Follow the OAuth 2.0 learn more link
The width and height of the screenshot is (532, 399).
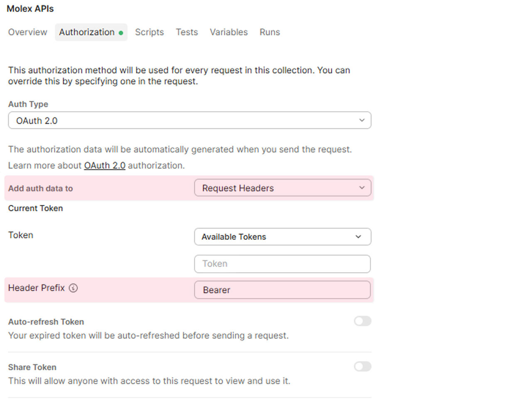[105, 165]
